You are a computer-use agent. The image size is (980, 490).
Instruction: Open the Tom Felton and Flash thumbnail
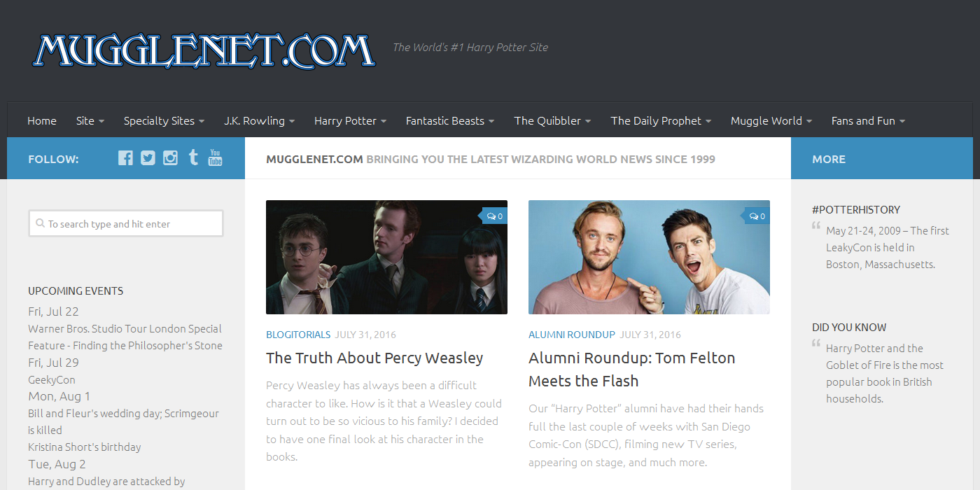[649, 257]
